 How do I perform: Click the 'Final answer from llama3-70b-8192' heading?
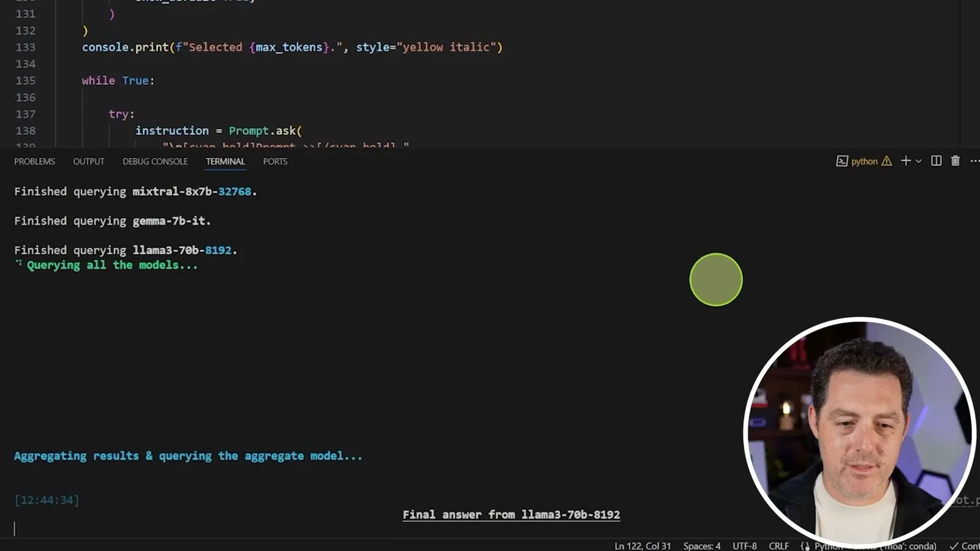511,515
